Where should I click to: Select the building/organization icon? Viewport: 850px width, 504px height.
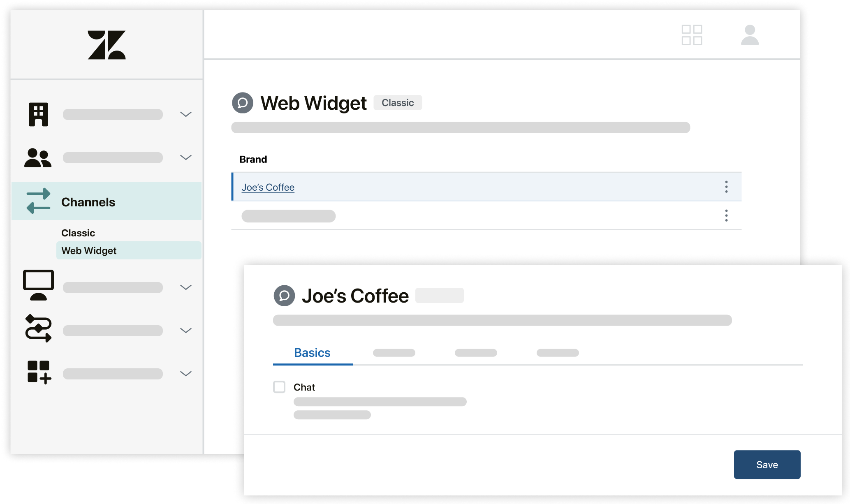point(38,114)
